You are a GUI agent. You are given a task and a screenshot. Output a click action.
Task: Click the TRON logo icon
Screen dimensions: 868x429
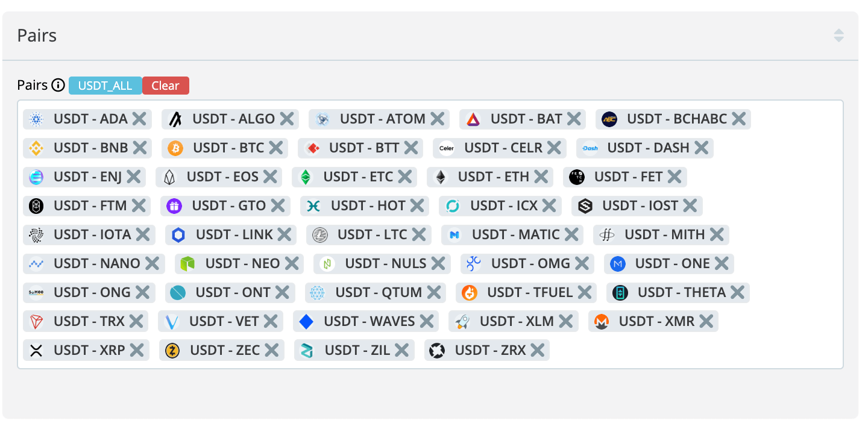[x=36, y=322]
